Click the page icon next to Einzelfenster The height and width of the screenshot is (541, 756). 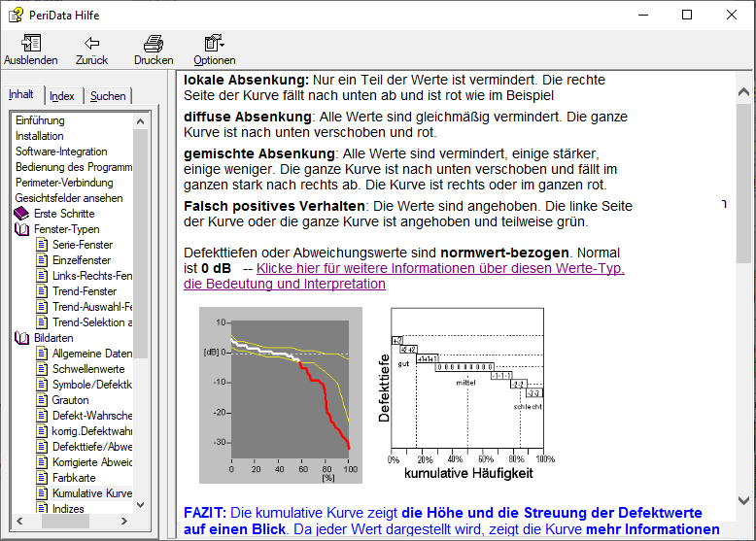[x=43, y=260]
